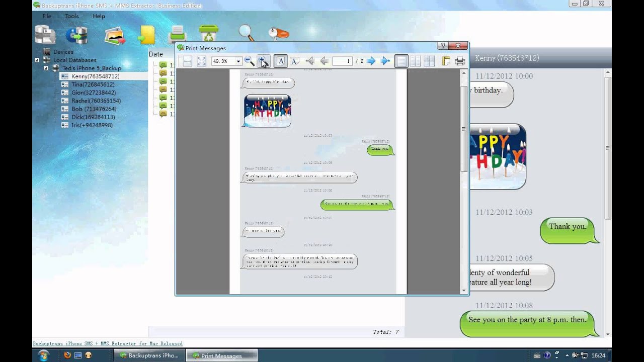Click preview scrollbar up arrow

pos(464,73)
